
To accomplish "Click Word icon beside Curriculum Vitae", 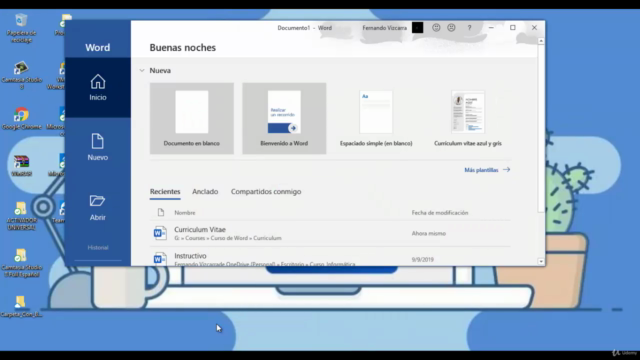I will tap(160, 233).
